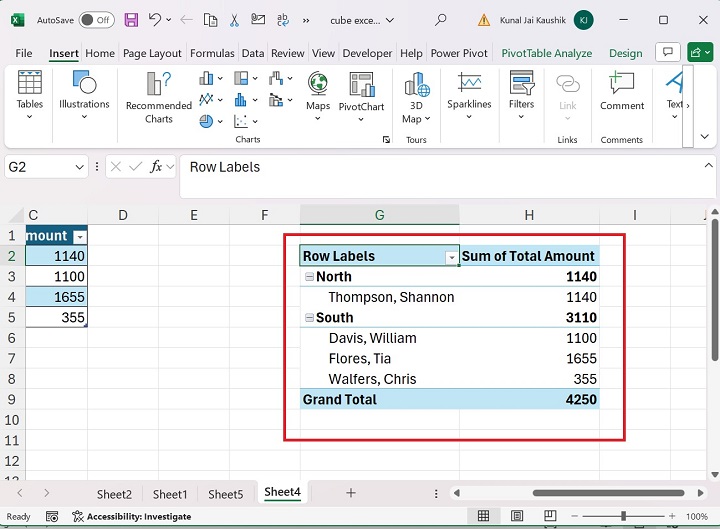Click the zoom slider in status bar

pyautogui.click(x=623, y=517)
